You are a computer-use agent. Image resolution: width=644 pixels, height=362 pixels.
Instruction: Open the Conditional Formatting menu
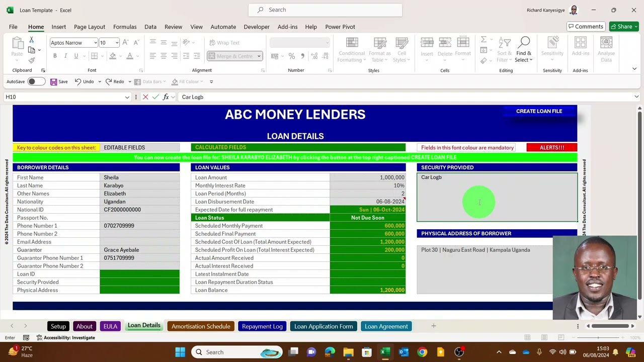tap(352, 49)
